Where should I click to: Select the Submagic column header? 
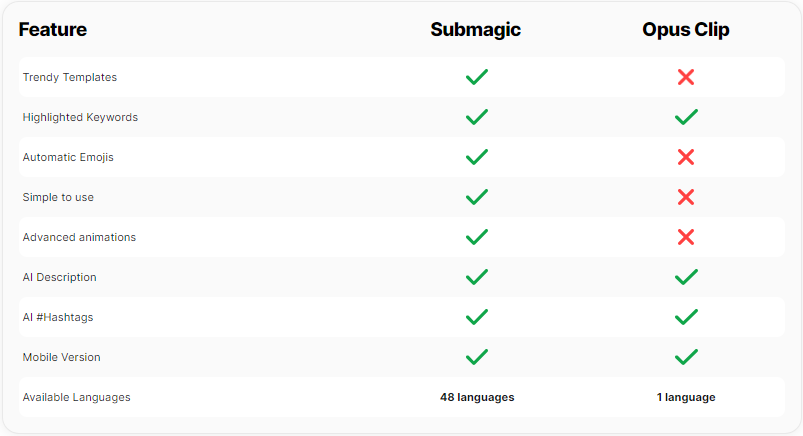[x=475, y=30]
